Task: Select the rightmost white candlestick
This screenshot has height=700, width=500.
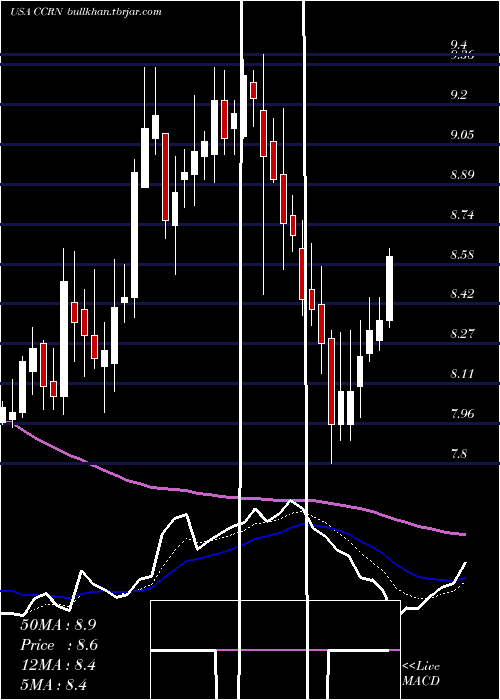Action: 389,288
